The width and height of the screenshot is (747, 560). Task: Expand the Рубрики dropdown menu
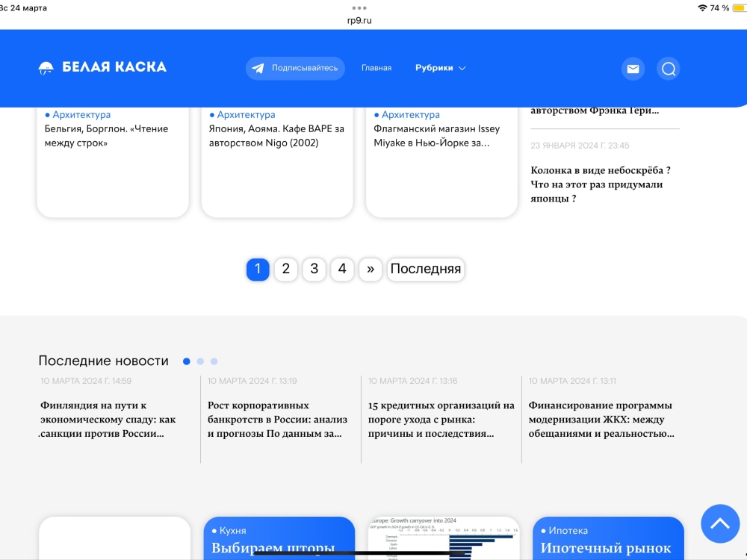click(440, 68)
